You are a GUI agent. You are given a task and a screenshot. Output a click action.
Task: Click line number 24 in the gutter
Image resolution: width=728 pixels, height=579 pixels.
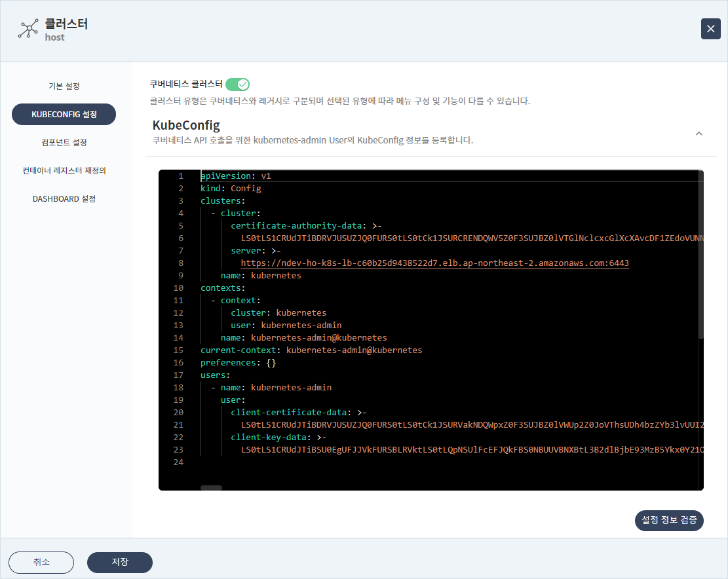pos(178,462)
